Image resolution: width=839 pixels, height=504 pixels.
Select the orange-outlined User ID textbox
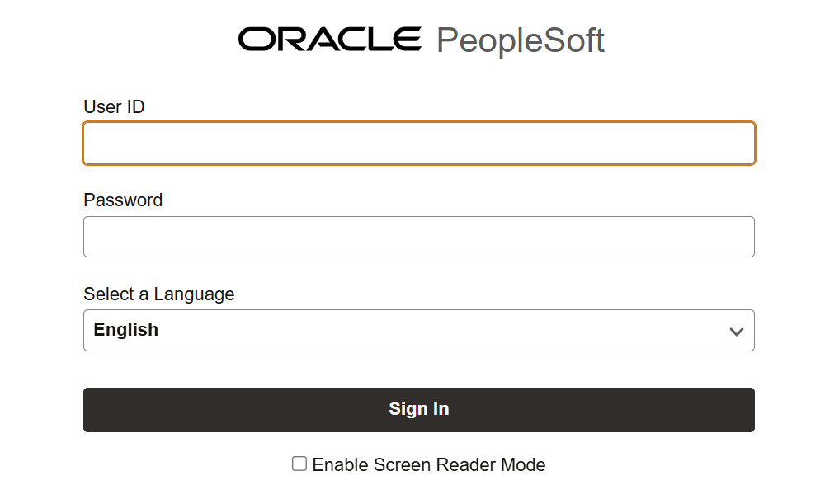click(419, 144)
